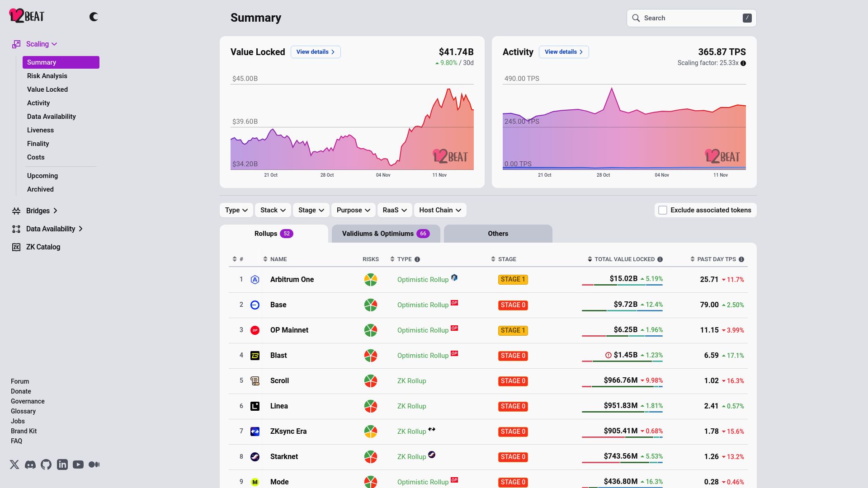Open the Stage filter dropdown

pyautogui.click(x=311, y=210)
